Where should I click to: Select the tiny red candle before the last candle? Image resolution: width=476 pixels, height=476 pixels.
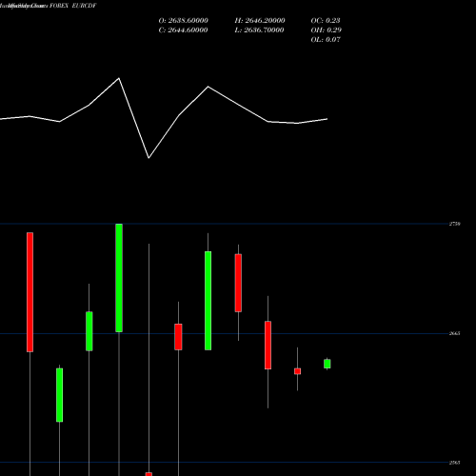pyautogui.click(x=297, y=371)
